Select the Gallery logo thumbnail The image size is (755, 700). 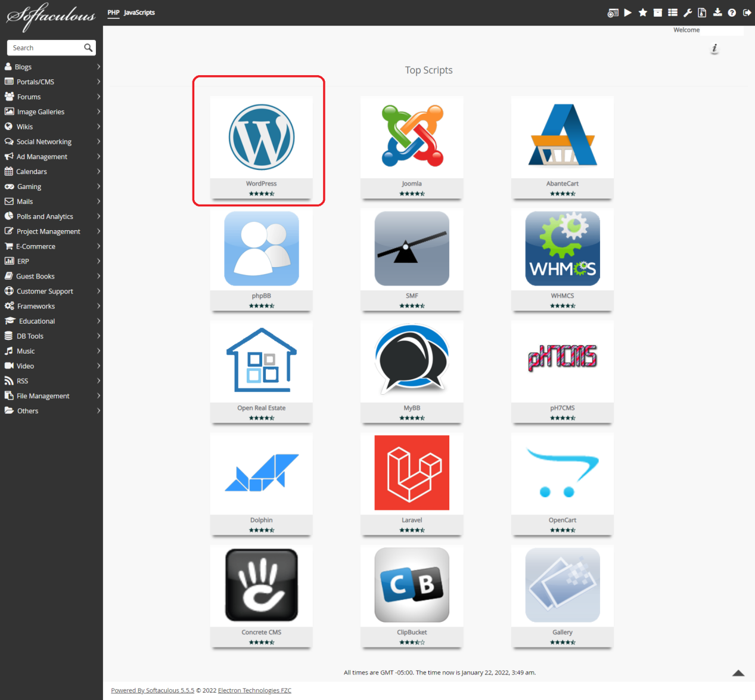click(x=563, y=585)
